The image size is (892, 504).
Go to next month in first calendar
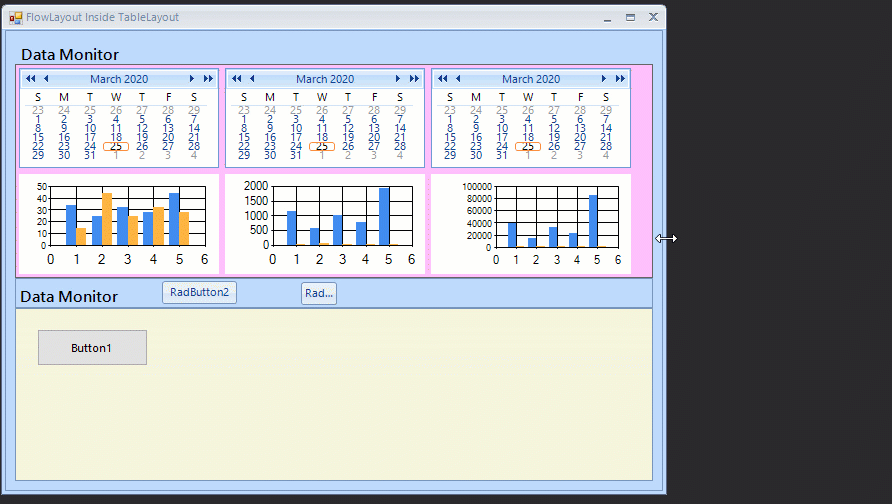192,79
